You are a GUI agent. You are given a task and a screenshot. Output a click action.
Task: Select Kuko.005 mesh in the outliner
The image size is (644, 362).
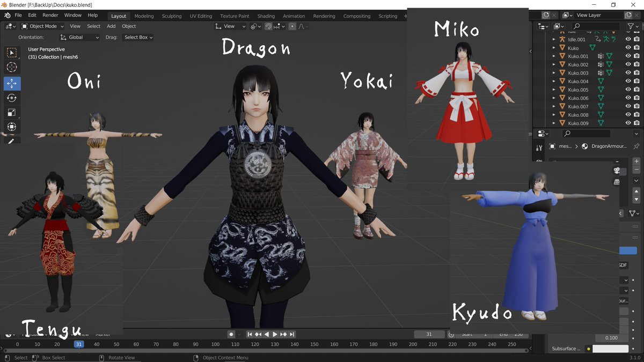click(x=578, y=90)
